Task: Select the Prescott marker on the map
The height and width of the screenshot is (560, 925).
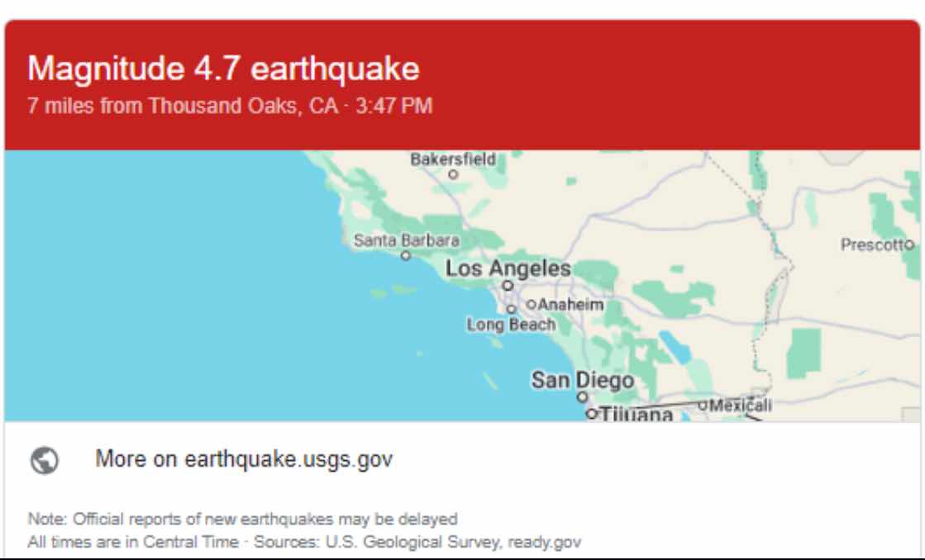Action: [909, 244]
